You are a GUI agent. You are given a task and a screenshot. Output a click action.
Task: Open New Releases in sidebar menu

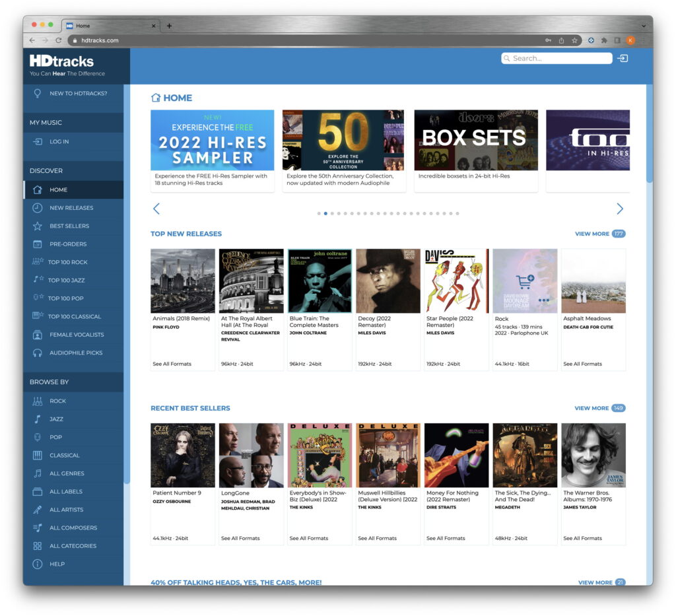[x=73, y=208]
